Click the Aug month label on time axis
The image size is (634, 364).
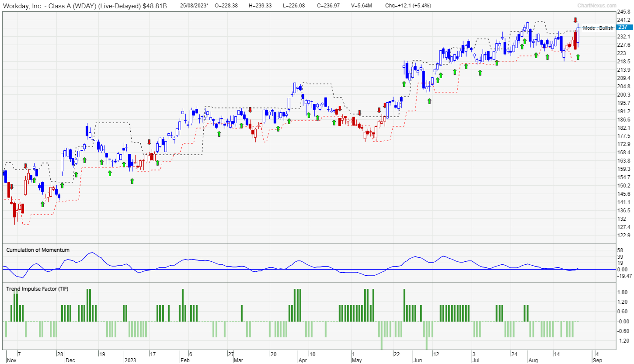[x=533, y=361]
